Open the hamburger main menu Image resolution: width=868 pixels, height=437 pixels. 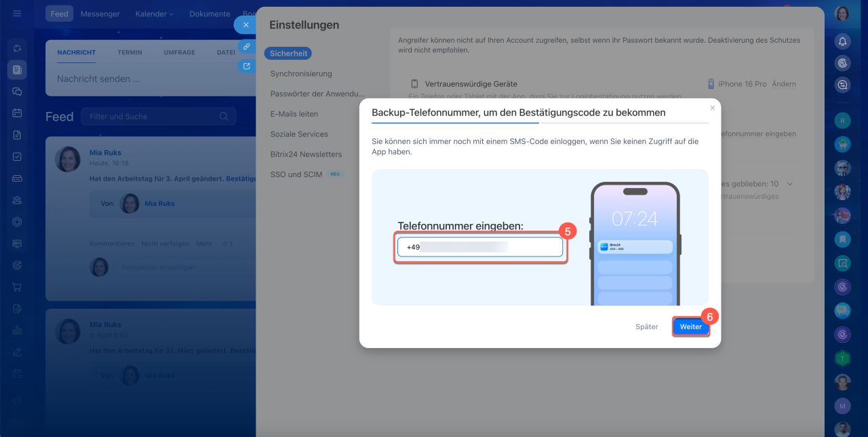(x=17, y=14)
